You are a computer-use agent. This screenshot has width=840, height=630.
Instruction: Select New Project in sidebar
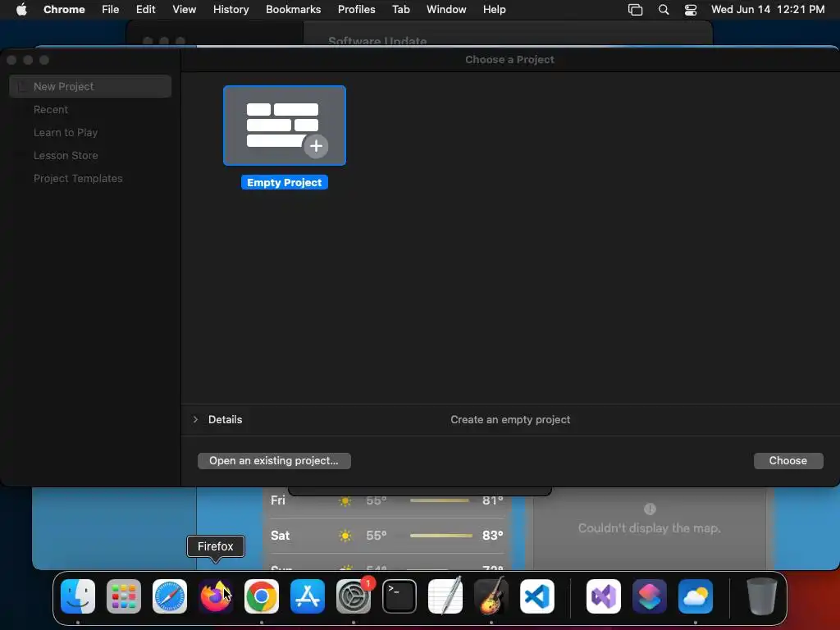pos(90,86)
